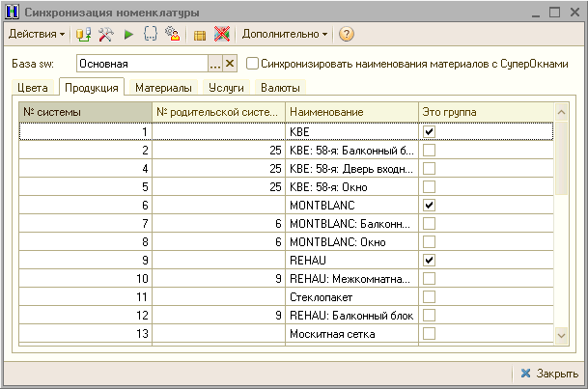The height and width of the screenshot is (389, 588).
Task: Select the KBE: 58-я: Дверь входн... cell
Action: [x=351, y=169]
